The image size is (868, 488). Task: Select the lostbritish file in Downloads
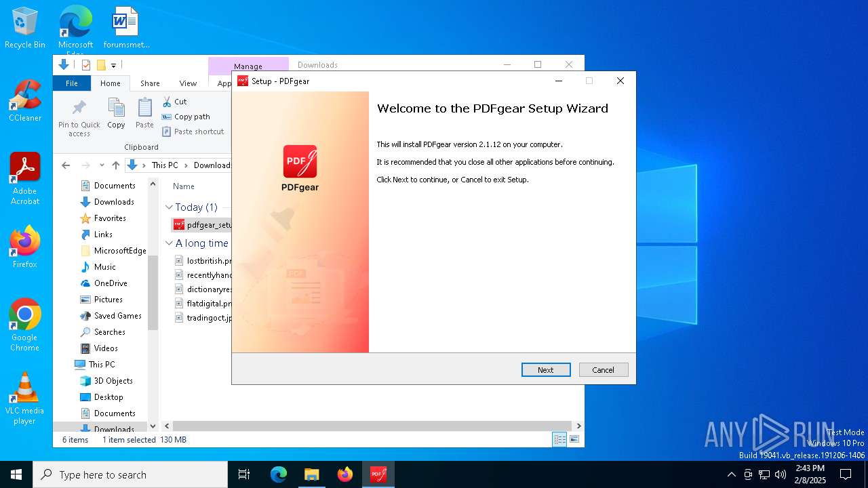[x=203, y=261]
